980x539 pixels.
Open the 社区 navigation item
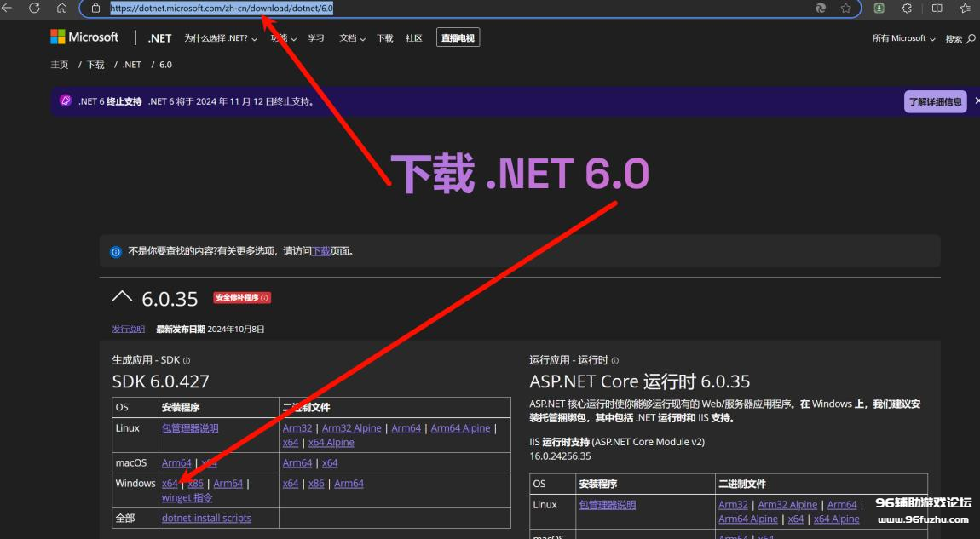pos(414,38)
